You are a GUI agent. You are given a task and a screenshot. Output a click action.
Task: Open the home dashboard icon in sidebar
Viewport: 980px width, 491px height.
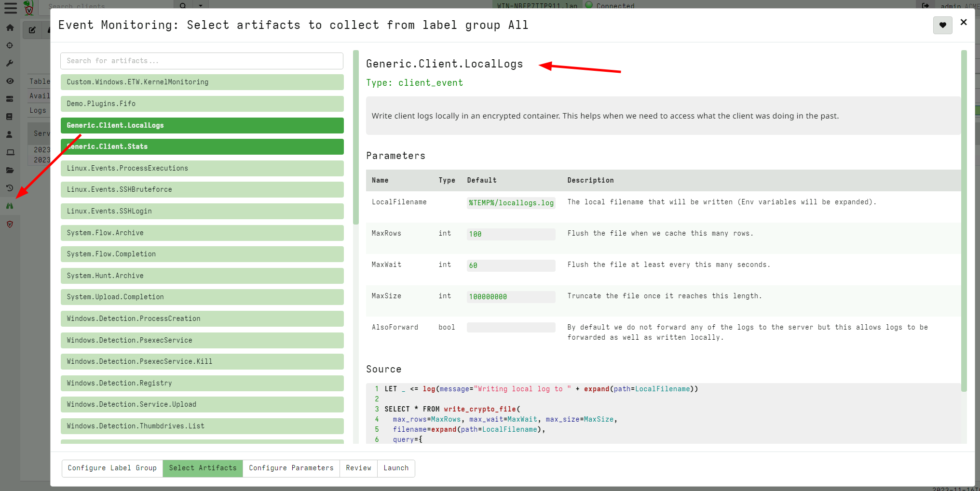10,27
